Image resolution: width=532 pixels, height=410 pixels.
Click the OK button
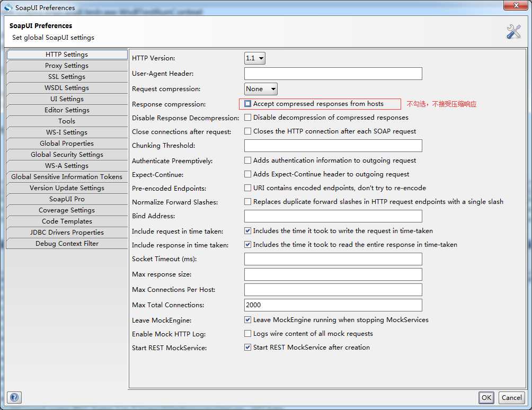[486, 397]
